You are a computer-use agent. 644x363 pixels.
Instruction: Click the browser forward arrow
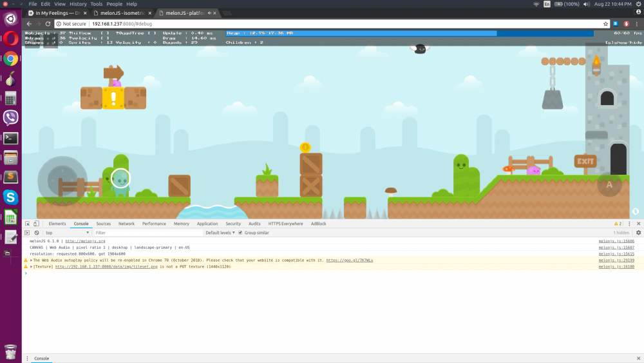pyautogui.click(x=39, y=24)
